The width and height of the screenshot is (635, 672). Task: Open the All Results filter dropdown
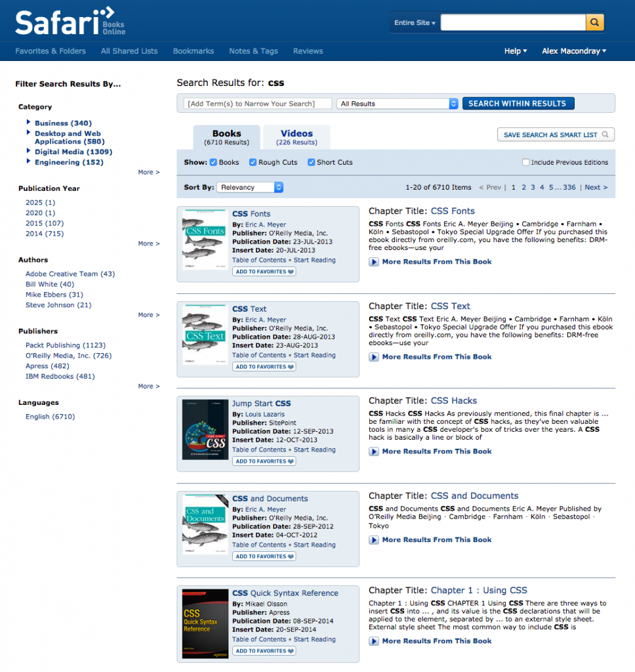tap(397, 104)
